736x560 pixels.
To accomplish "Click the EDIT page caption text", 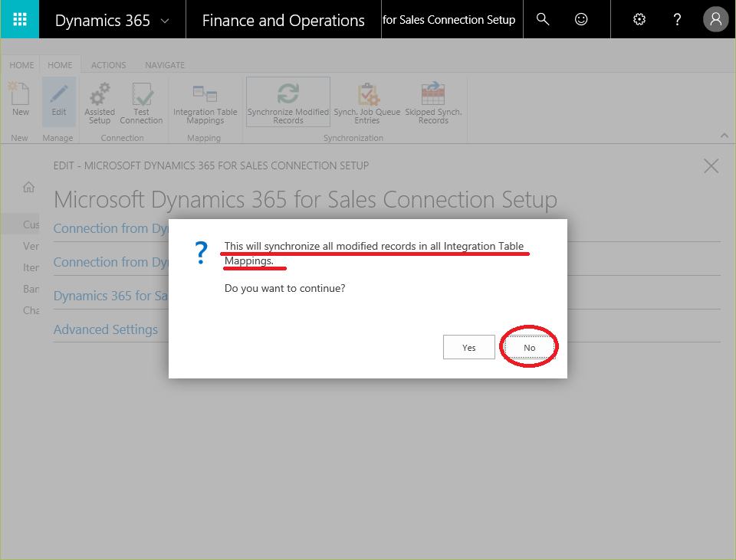I will (212, 165).
